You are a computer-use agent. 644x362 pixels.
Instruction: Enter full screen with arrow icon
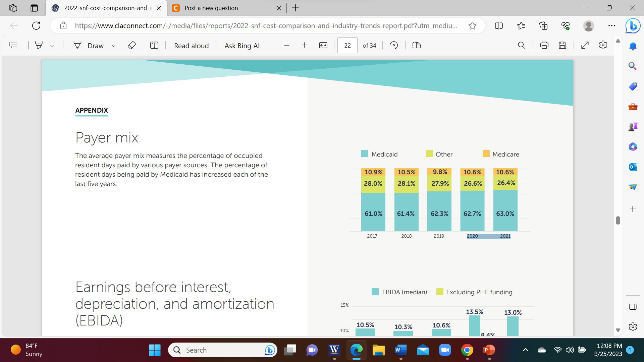click(585, 45)
